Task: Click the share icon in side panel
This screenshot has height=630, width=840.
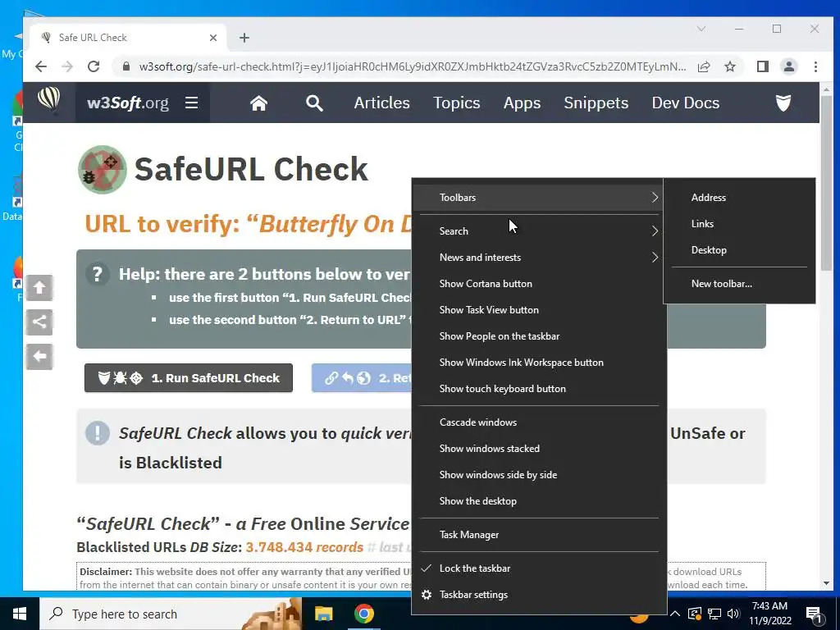Action: [39, 322]
